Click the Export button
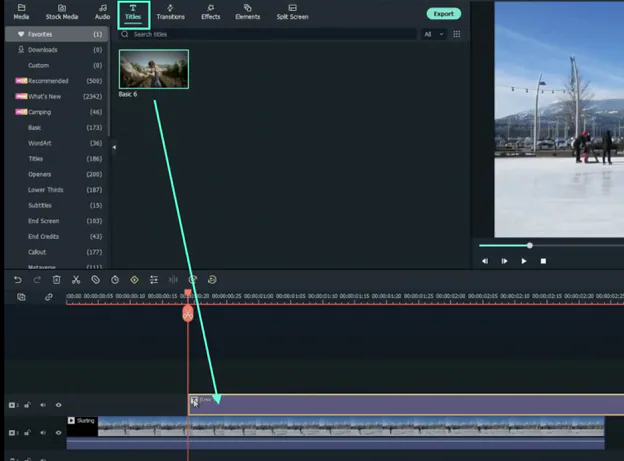This screenshot has width=624, height=461. tap(444, 14)
